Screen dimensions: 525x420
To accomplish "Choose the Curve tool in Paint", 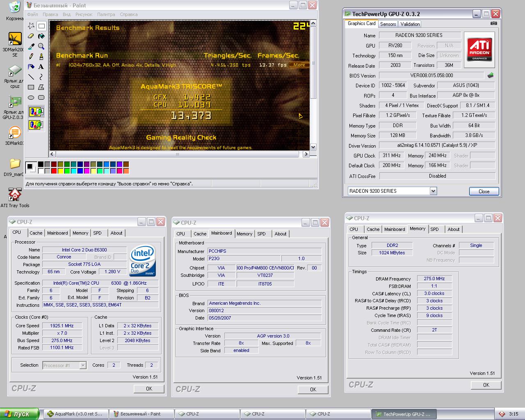I will tap(41, 77).
